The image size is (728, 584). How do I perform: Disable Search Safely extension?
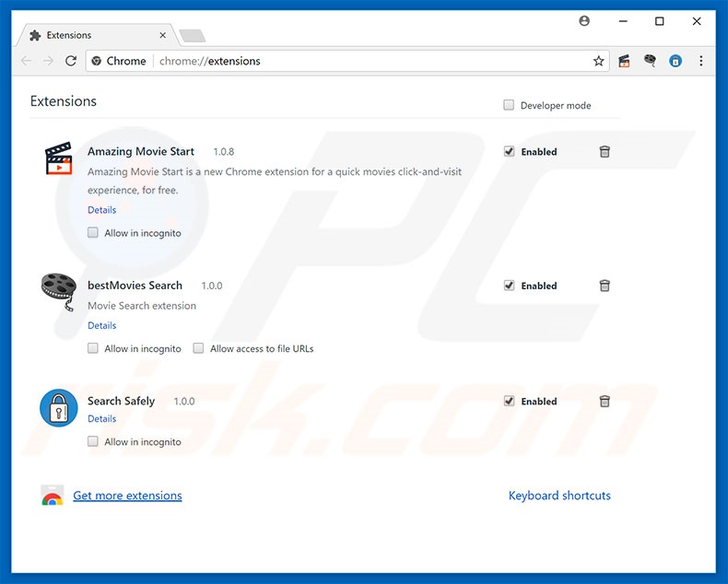pos(509,401)
